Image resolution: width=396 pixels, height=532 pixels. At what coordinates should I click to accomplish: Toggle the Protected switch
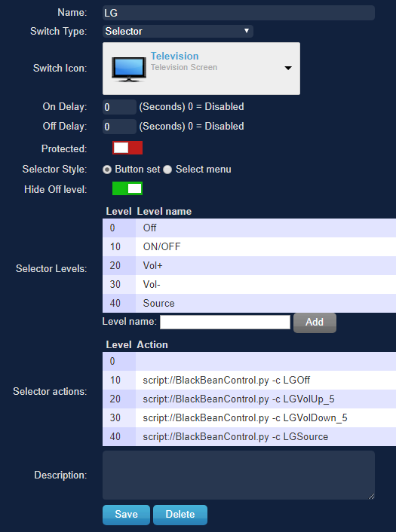127,148
